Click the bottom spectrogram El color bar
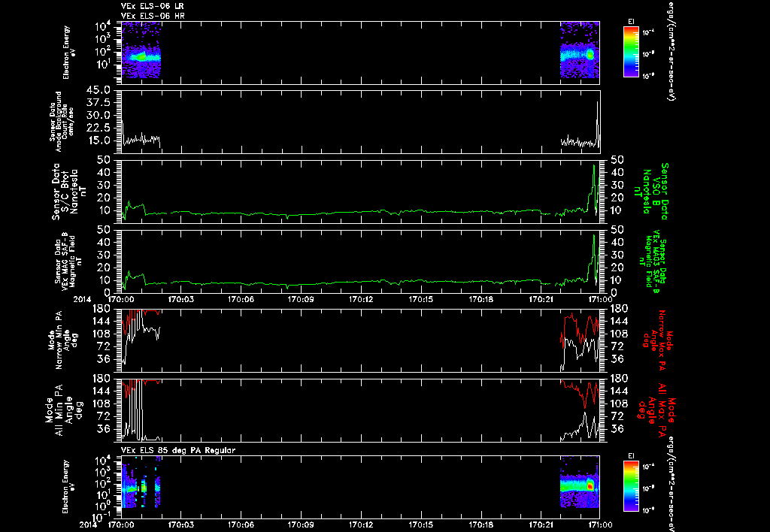Viewport: 770px width, 532px height. 631,486
